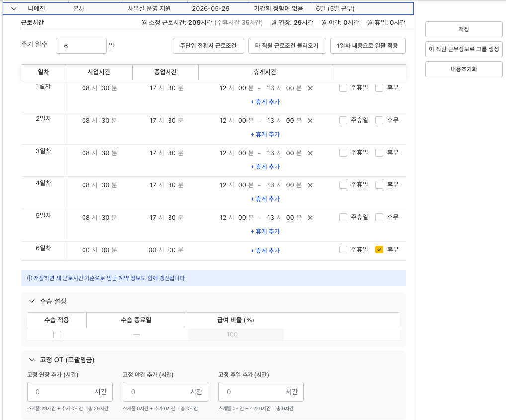Edit 고정 야간 추가 hours field
This screenshot has width=506, height=420.
(x=165, y=392)
